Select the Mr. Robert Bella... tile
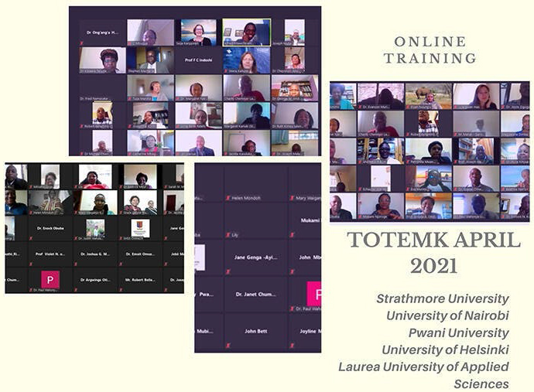The image size is (534, 392). pos(140,280)
